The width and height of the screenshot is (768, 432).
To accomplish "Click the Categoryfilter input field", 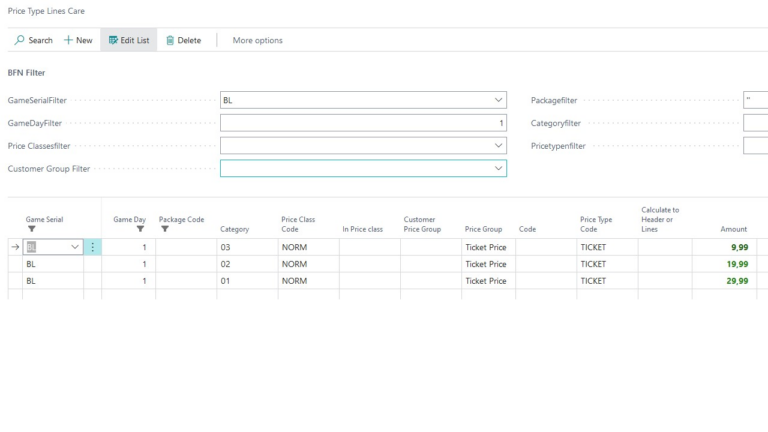I will pos(755,123).
